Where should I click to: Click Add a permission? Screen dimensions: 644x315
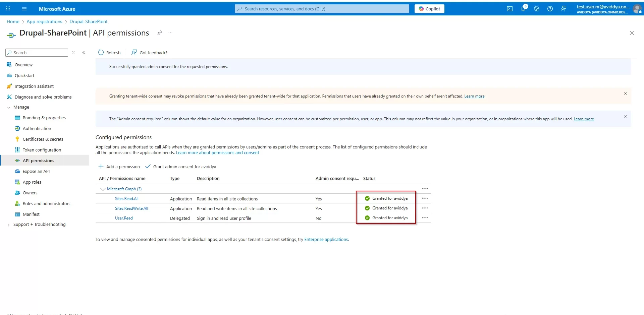pyautogui.click(x=119, y=167)
